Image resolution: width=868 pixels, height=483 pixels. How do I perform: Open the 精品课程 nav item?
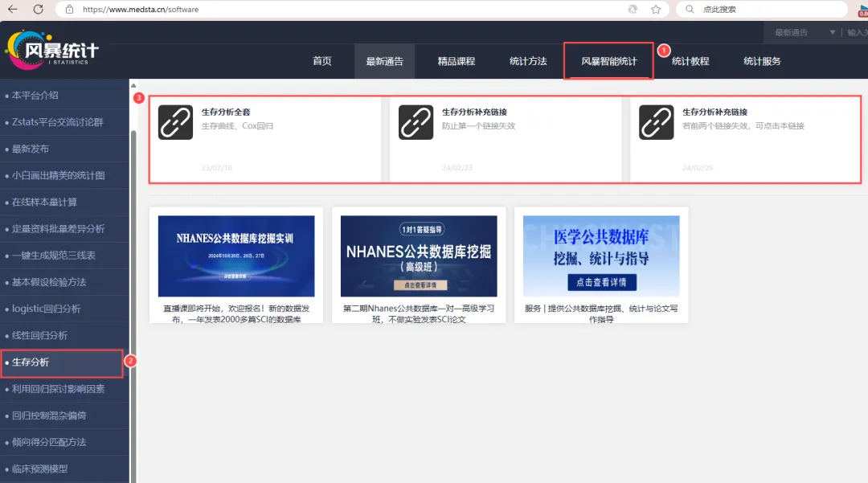click(x=457, y=61)
